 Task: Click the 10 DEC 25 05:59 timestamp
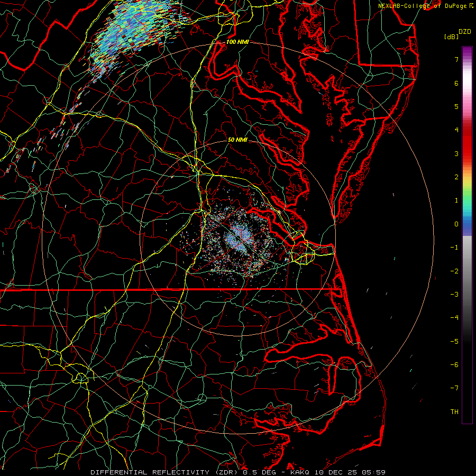[350, 472]
